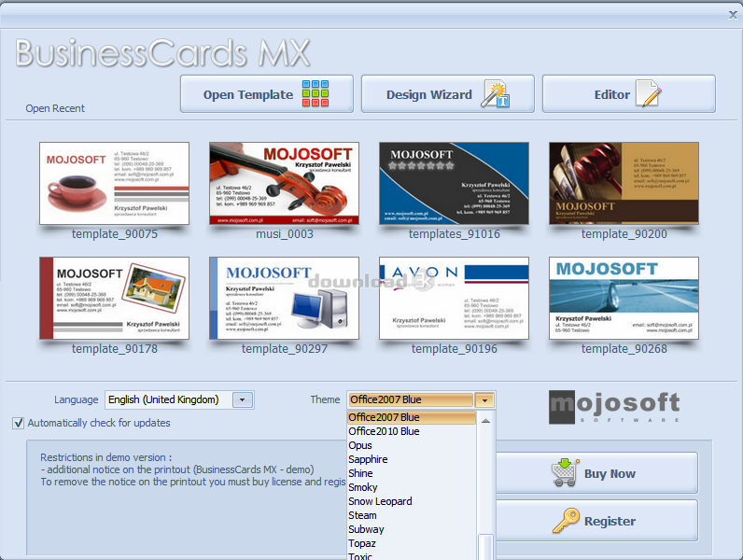Open the Editor button label

point(612,94)
